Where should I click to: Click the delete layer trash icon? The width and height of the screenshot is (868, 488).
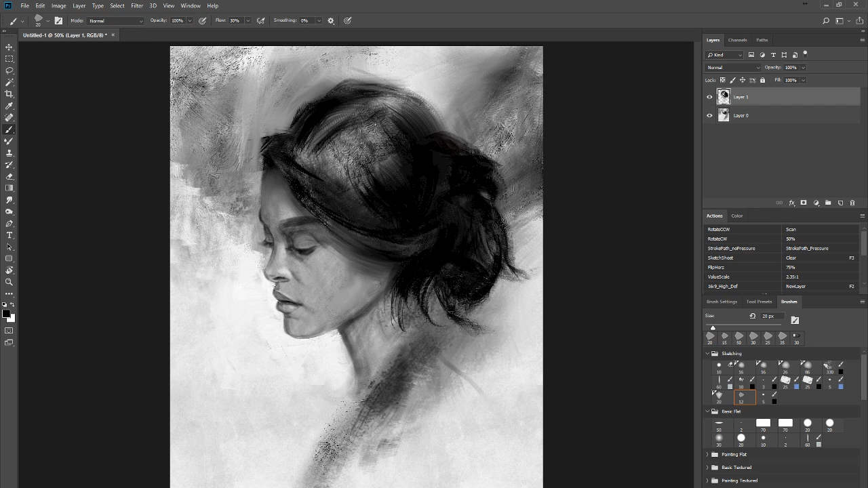pos(852,203)
